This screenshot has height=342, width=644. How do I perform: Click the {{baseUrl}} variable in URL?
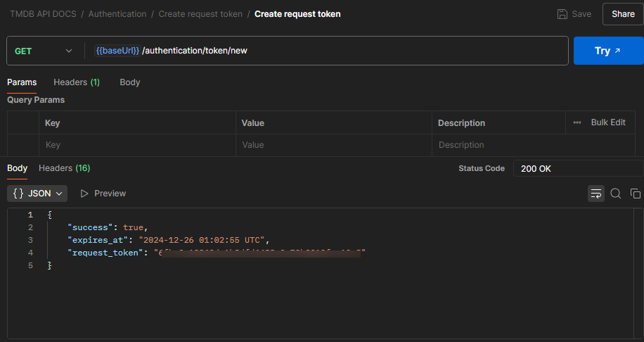117,51
